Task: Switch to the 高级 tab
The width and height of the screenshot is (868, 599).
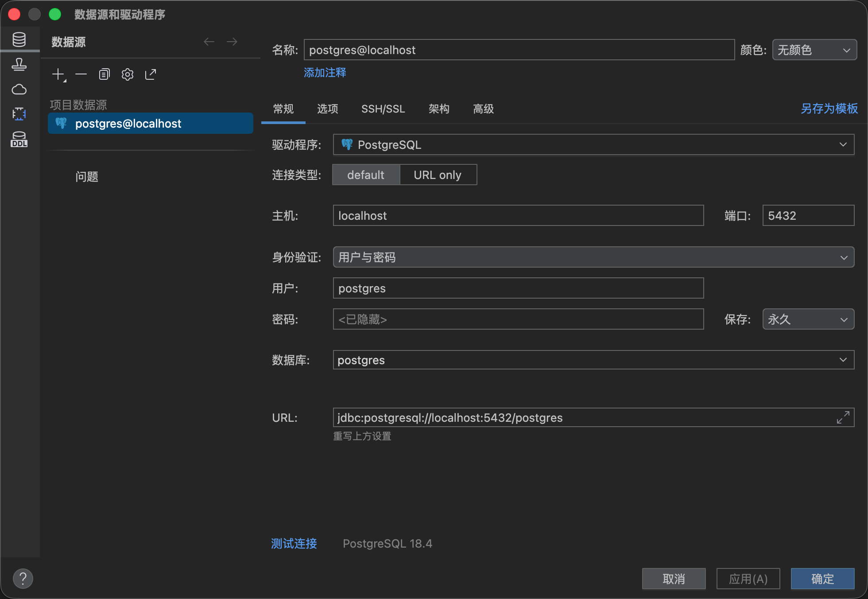Action: 483,109
